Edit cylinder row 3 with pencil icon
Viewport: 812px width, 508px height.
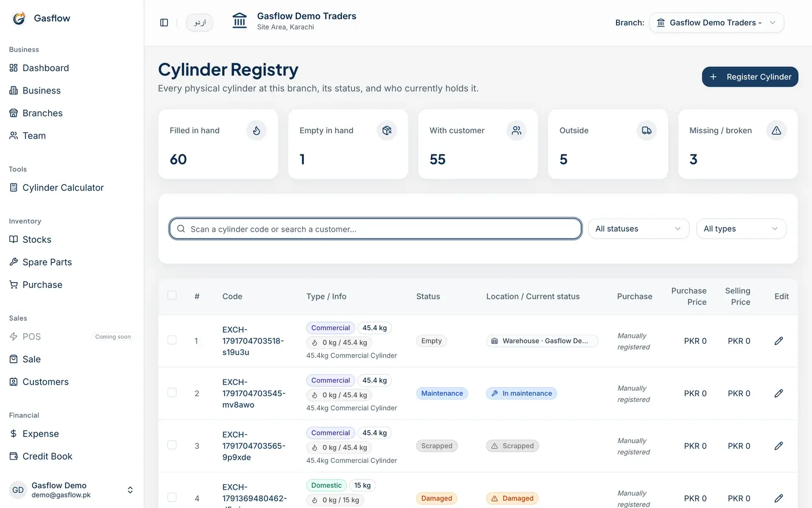779,446
